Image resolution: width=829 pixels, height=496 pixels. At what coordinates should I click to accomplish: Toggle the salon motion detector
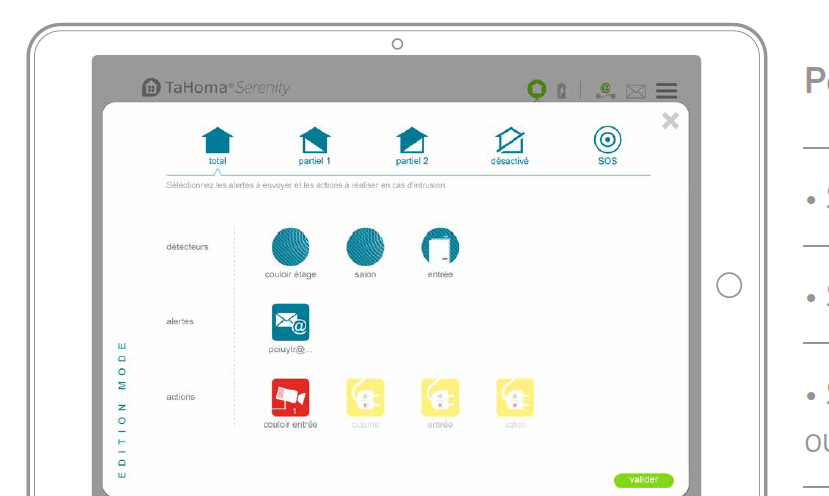[x=365, y=247]
